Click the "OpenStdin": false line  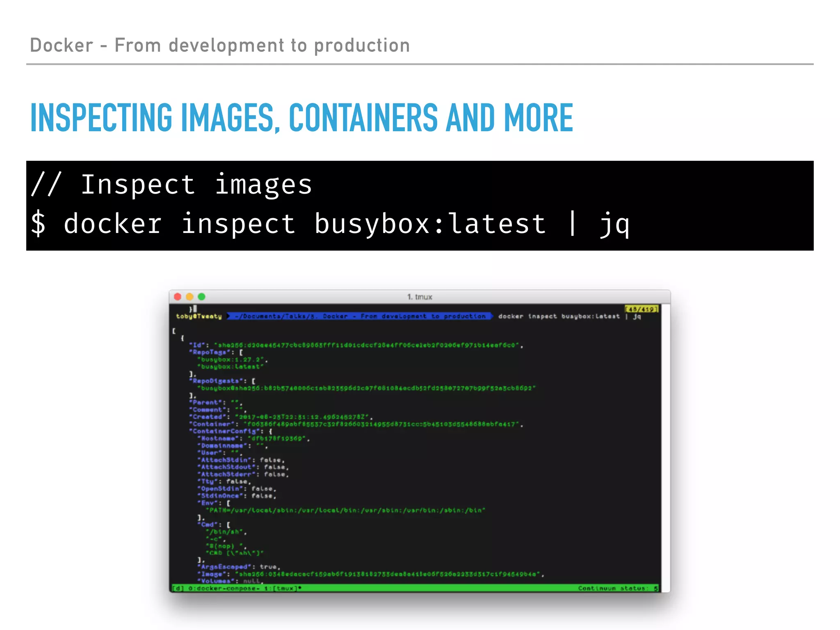[237, 488]
